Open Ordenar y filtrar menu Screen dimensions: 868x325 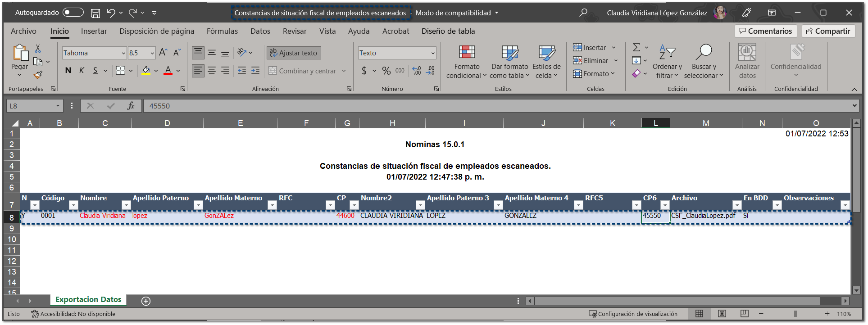click(667, 62)
